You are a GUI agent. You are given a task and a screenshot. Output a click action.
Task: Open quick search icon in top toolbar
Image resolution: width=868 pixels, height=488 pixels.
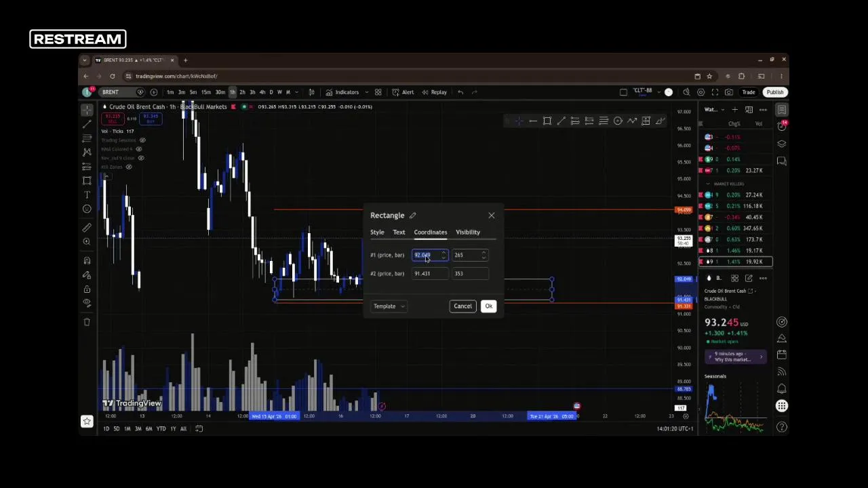pos(686,92)
